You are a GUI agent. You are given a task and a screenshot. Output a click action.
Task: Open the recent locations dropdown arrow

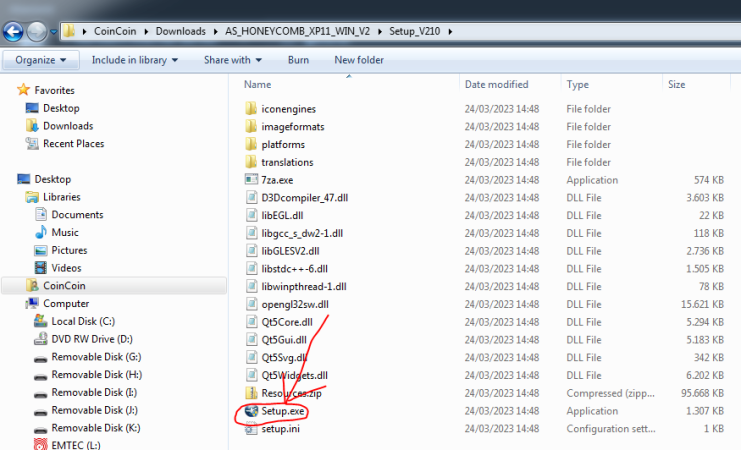coord(53,32)
